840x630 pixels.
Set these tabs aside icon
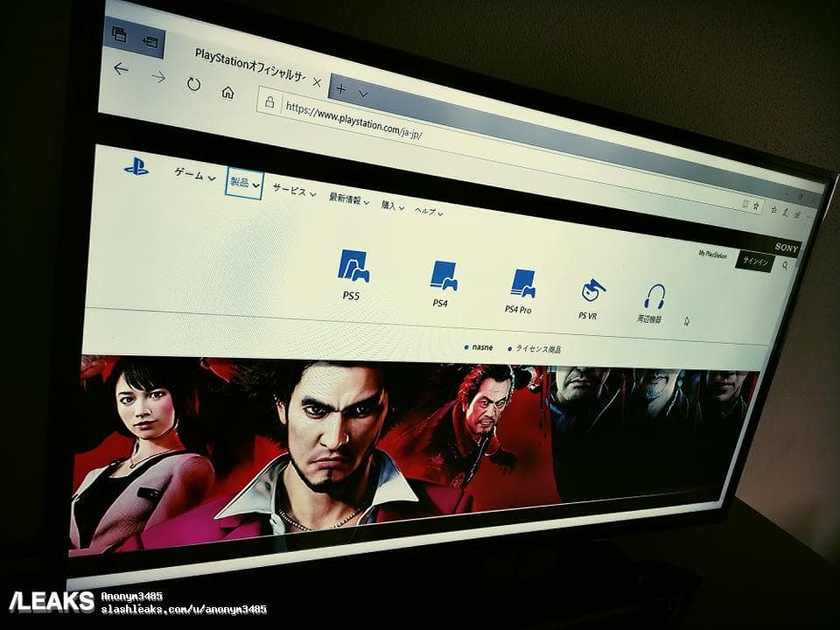click(150, 41)
